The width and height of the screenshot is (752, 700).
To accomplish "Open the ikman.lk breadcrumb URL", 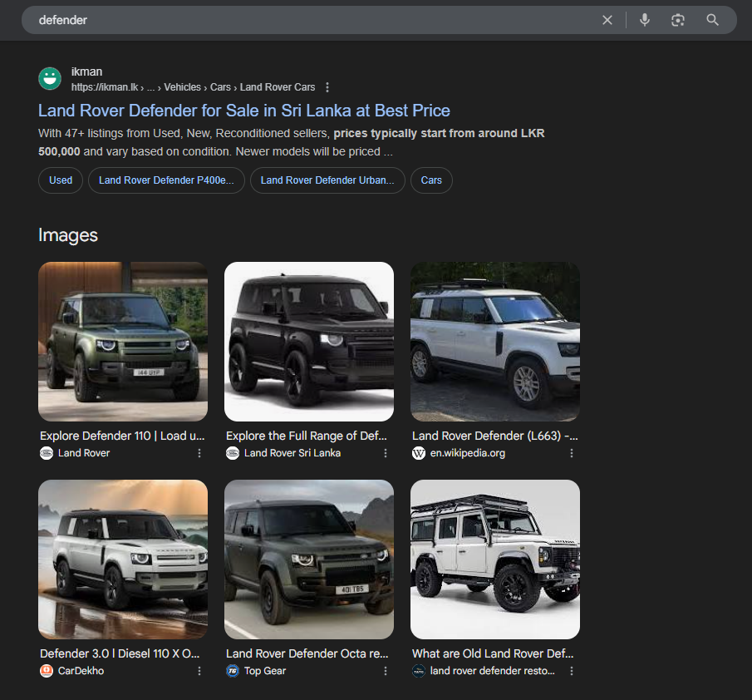I will tap(194, 87).
